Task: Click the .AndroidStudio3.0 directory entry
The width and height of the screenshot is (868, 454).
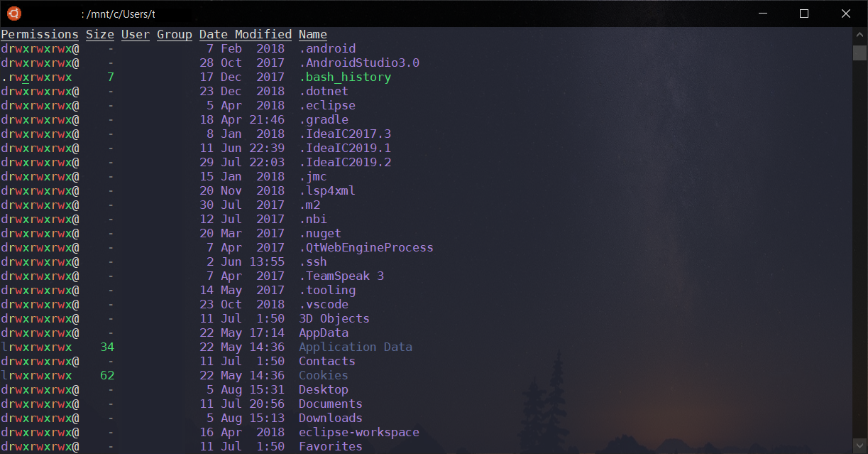Action: point(359,63)
